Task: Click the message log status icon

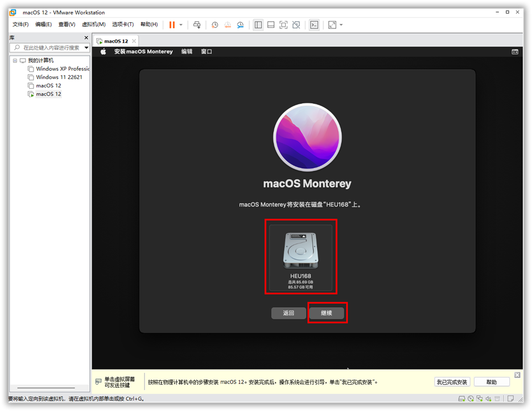Action: click(510, 399)
